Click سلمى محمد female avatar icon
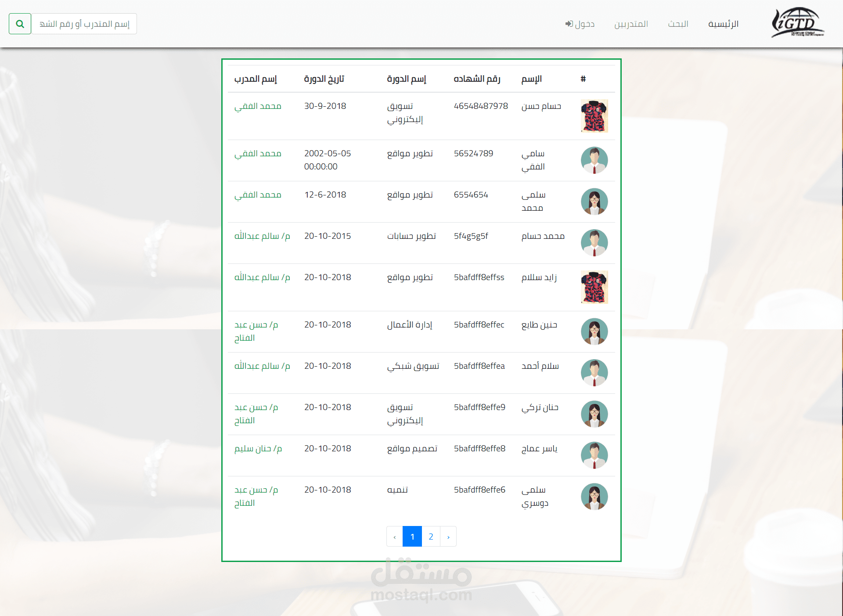843x616 pixels. click(x=594, y=202)
